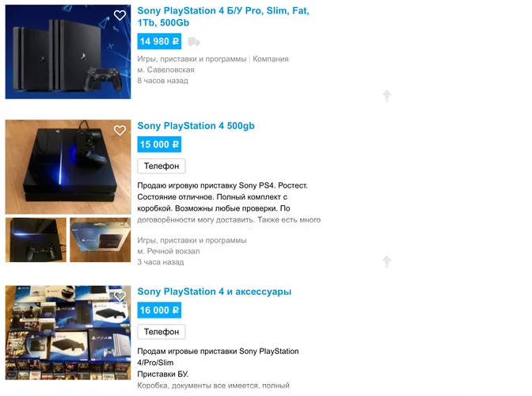The height and width of the screenshot is (396, 532).
Task: Toggle heart on Sony PlayStation 4 500gb listing
Action: 120,131
